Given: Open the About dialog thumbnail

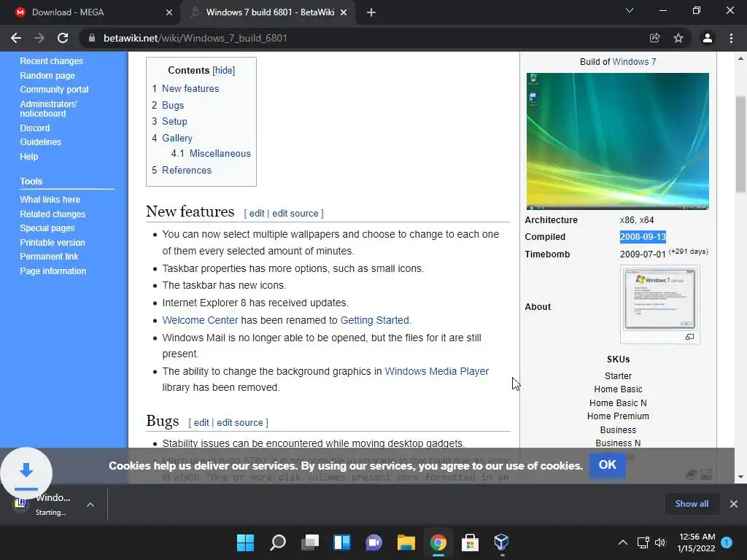Looking at the screenshot, I should [x=659, y=298].
